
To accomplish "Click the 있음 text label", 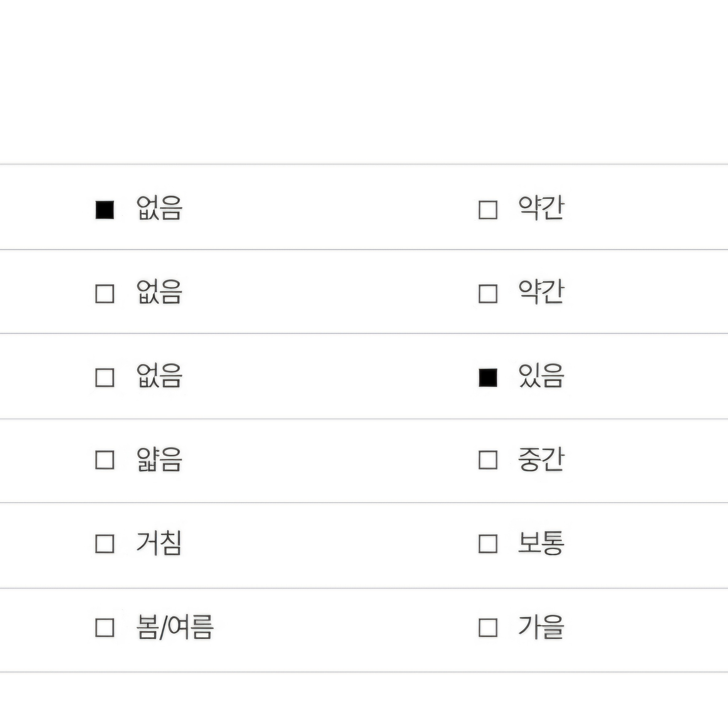I will point(541,376).
